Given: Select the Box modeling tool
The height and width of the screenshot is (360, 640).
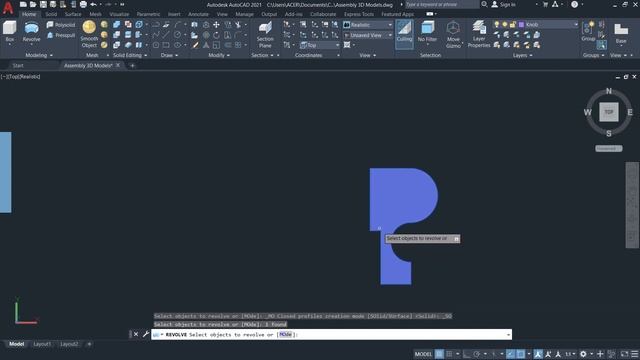Looking at the screenshot, I should coord(9,32).
